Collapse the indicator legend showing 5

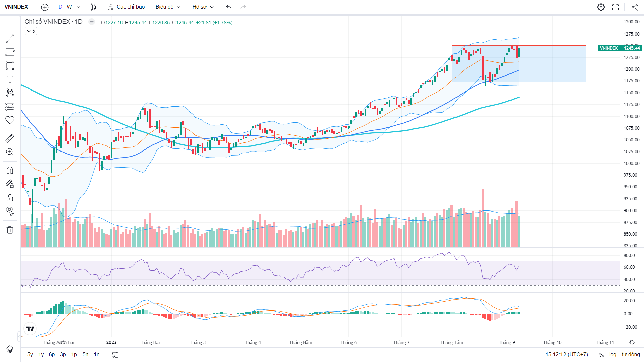point(31,31)
